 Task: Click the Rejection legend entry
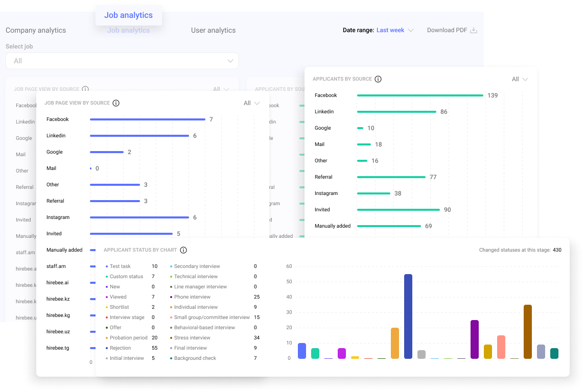(120, 348)
